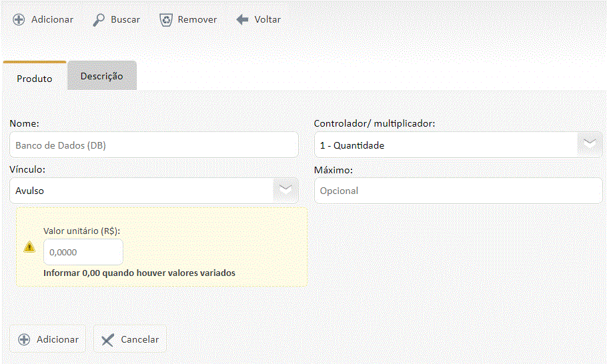This screenshot has width=607, height=364.
Task: Switch to the Descrição tab
Action: coord(102,76)
